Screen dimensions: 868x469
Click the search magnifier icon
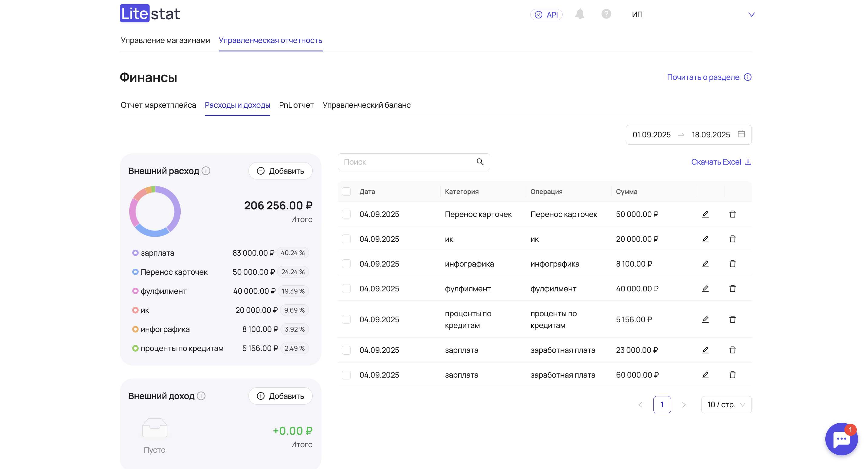(480, 162)
